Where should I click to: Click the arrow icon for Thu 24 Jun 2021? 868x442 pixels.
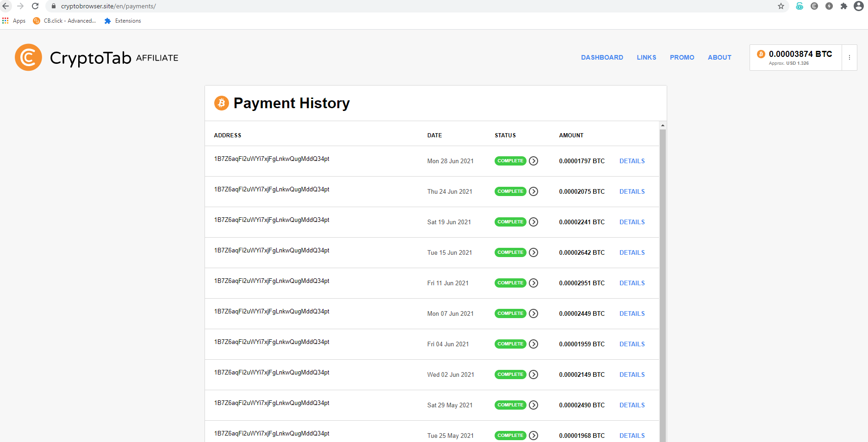pos(533,191)
